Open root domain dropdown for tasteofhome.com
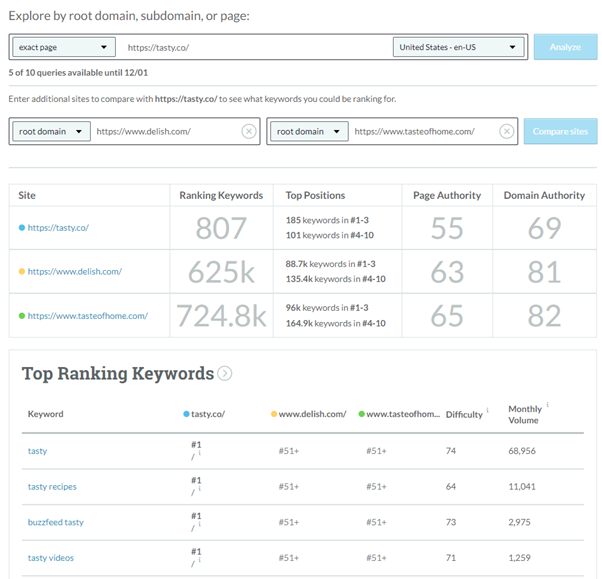The height and width of the screenshot is (579, 602). pos(309,131)
